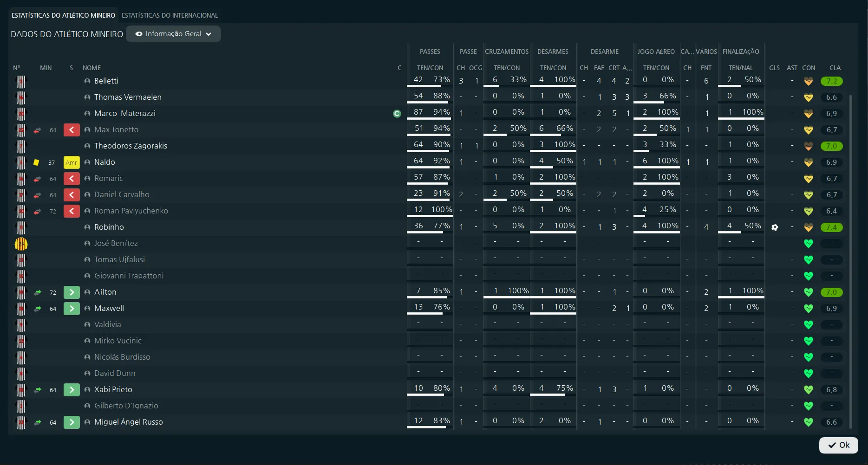Image resolution: width=868 pixels, height=465 pixels.
Task: Confirm with the Ok button
Action: pyautogui.click(x=838, y=445)
